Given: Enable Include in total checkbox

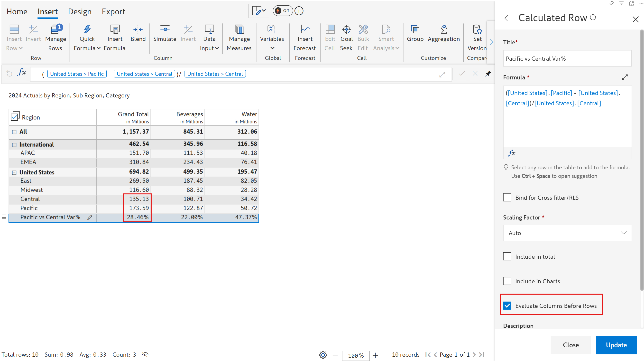Looking at the screenshot, I should [x=507, y=256].
